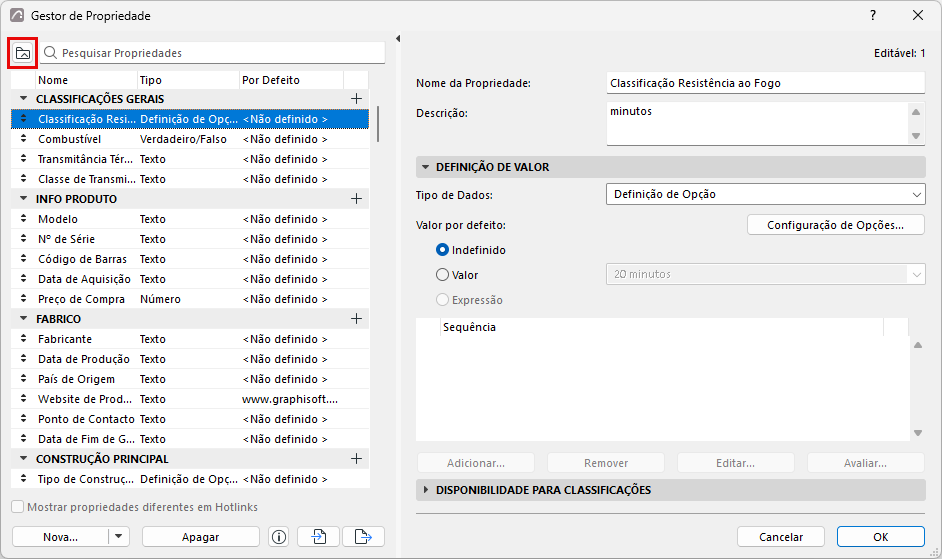Add property to INFO PRODUTO group with plus
Image resolution: width=942 pixels, height=559 pixels.
tap(356, 199)
